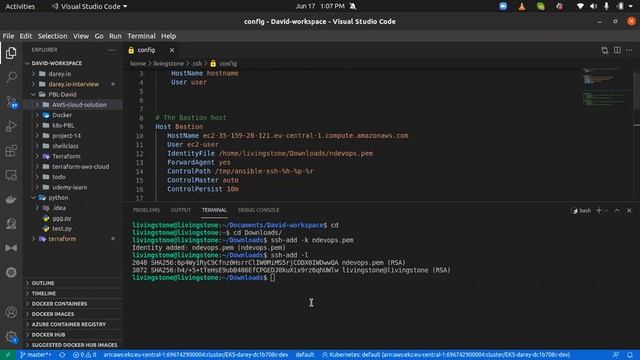Open the View menu
The image size is (640, 360).
click(x=81, y=36)
